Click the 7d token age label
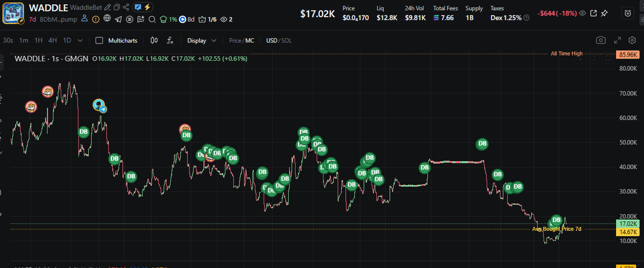 pos(32,19)
